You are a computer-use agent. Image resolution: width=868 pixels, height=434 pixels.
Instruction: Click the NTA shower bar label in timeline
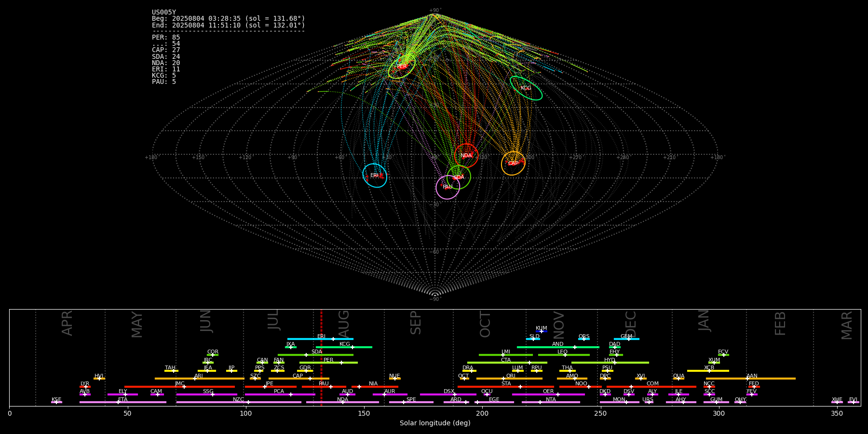551,399
